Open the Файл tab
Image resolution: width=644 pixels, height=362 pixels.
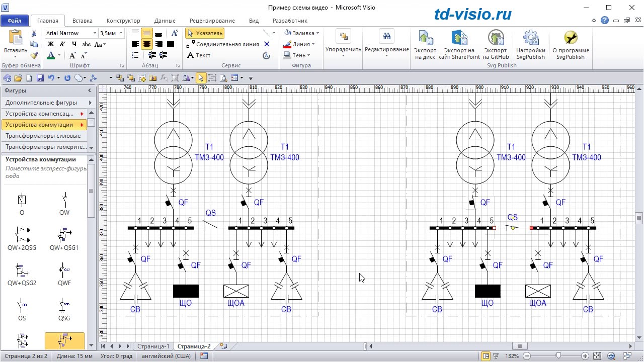(15, 21)
